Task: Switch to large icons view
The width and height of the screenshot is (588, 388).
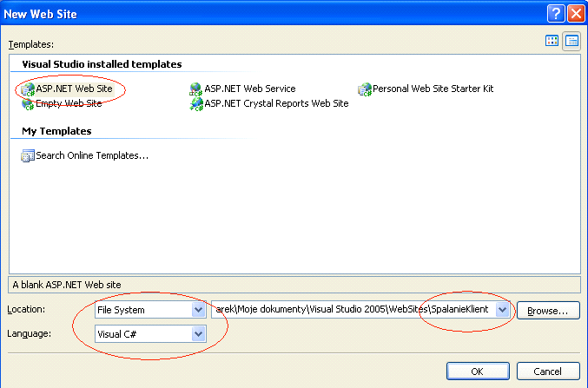Action: (552, 41)
